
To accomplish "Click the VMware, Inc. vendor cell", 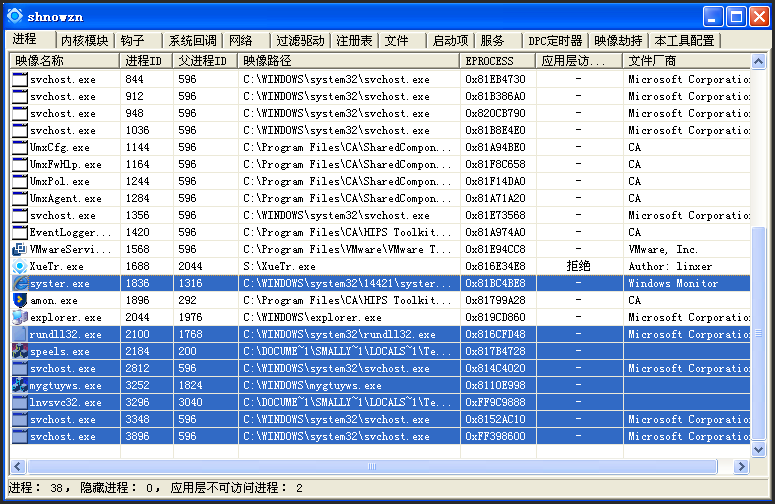I will (x=687, y=250).
